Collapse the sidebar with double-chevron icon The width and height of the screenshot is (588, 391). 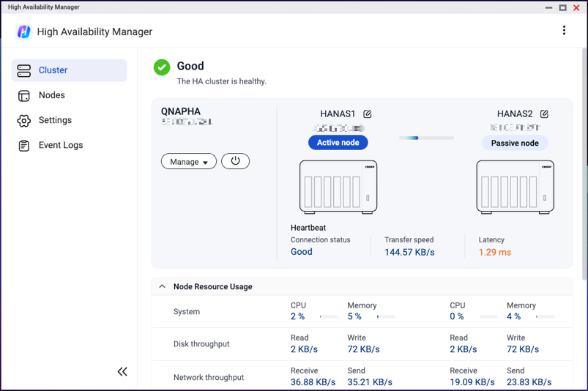click(122, 372)
